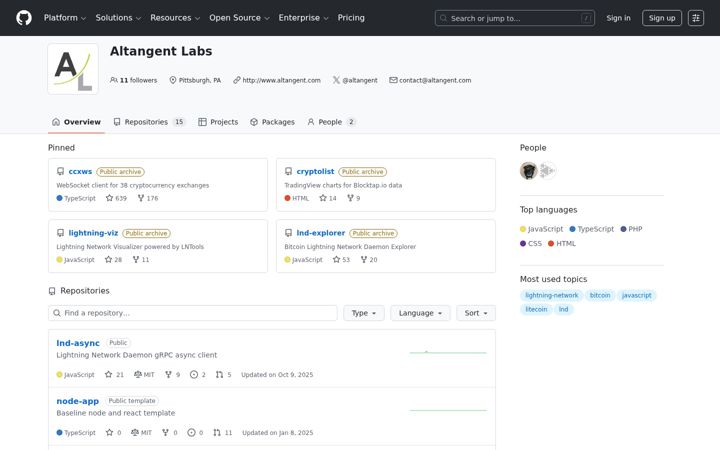Switch to the Projects tab
720x450 pixels.
click(x=218, y=122)
